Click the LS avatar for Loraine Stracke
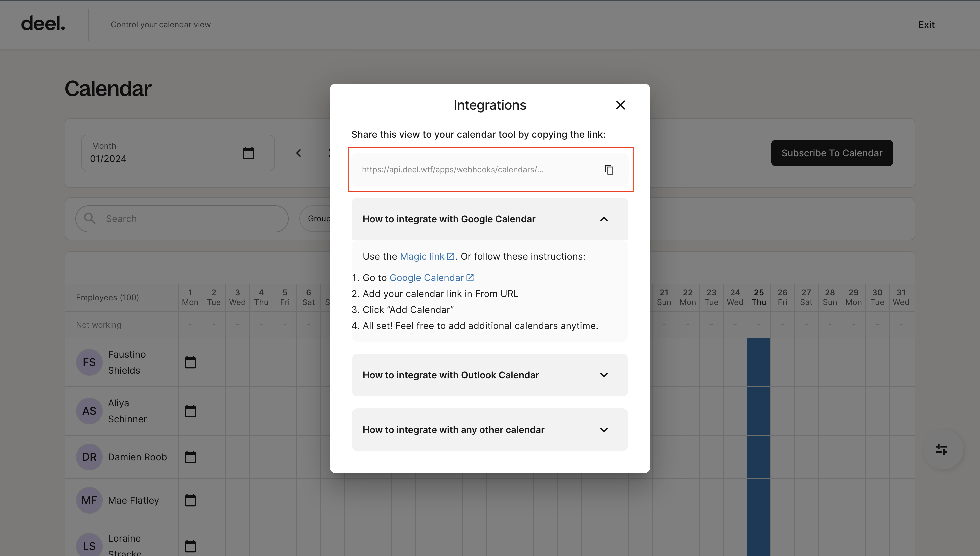 coord(89,546)
